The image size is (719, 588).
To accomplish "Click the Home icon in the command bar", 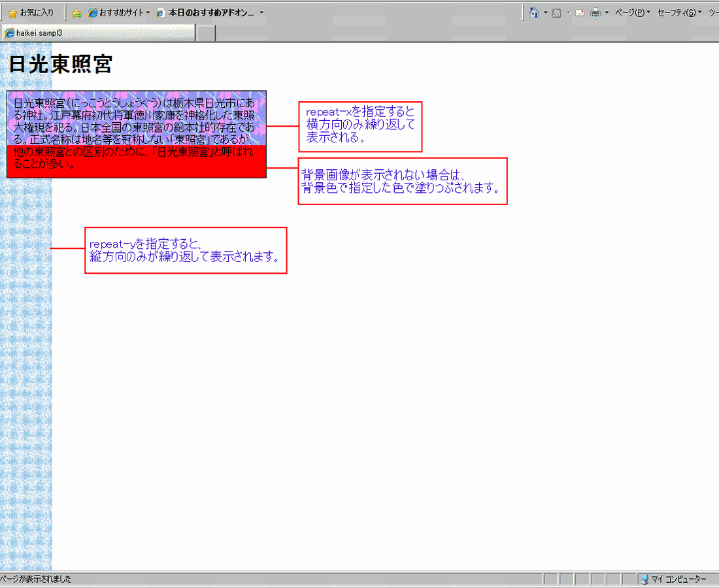I will [534, 13].
